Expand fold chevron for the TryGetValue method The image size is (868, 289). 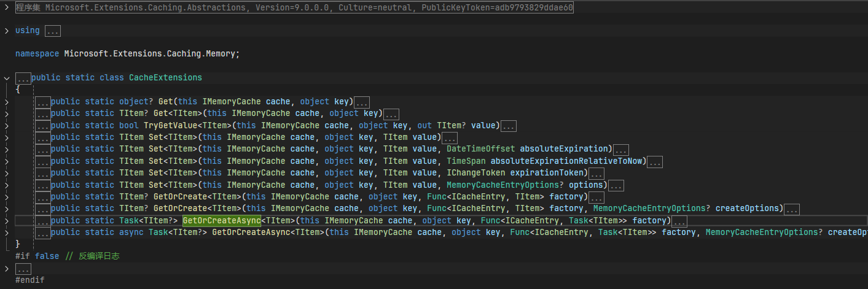coord(6,126)
